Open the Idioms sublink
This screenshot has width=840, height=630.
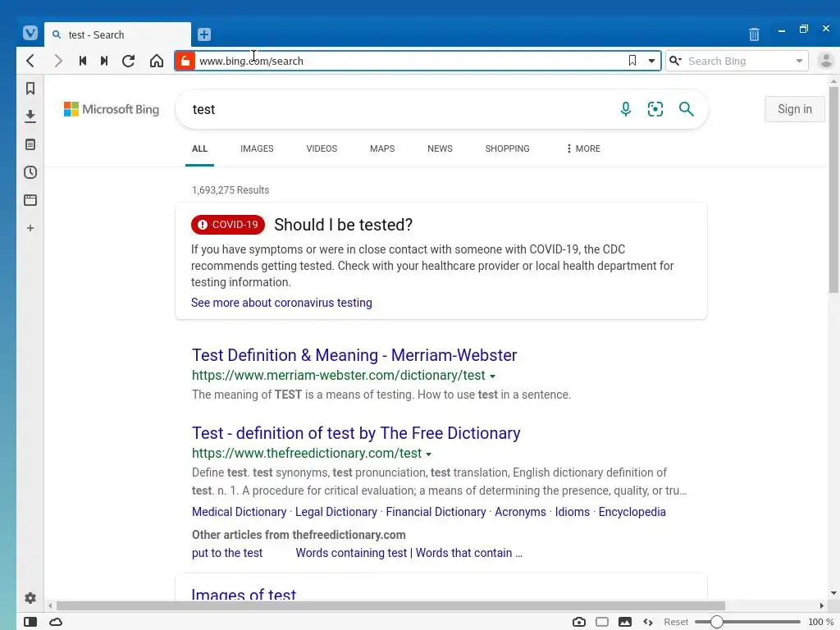pos(572,512)
